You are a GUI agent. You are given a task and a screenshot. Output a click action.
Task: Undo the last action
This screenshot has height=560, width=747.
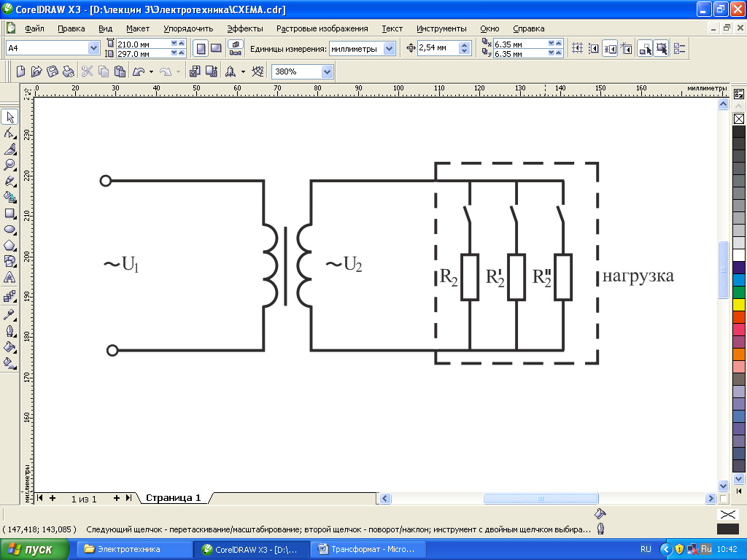tap(139, 71)
